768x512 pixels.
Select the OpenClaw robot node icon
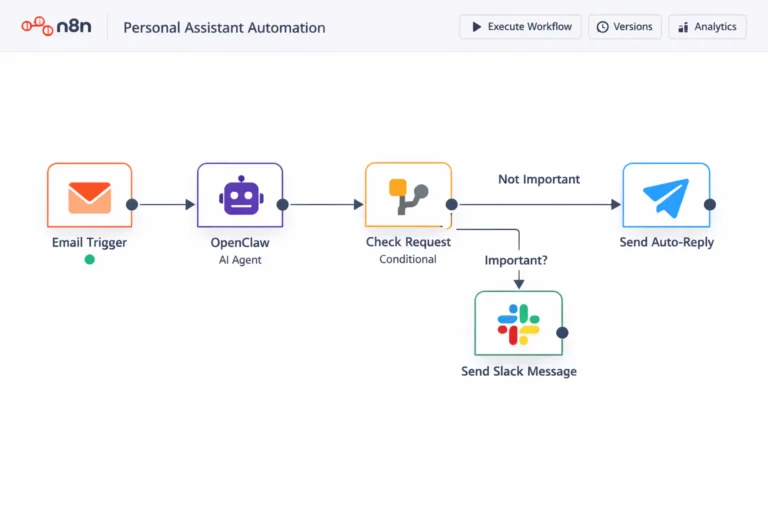point(240,195)
